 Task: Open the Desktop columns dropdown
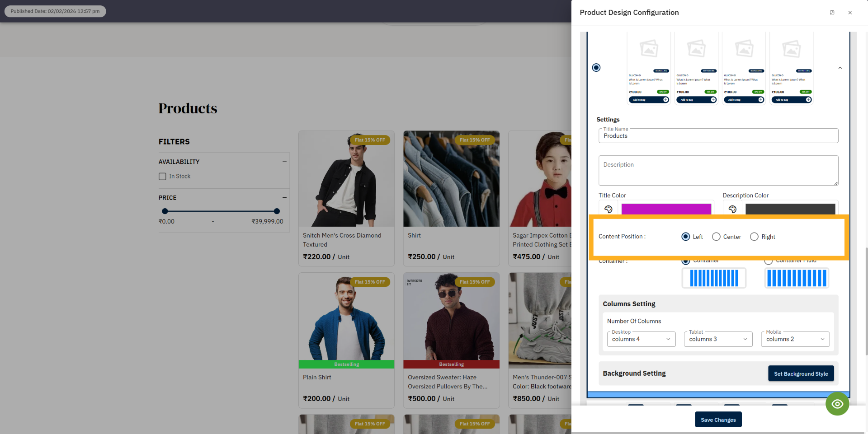click(641, 339)
